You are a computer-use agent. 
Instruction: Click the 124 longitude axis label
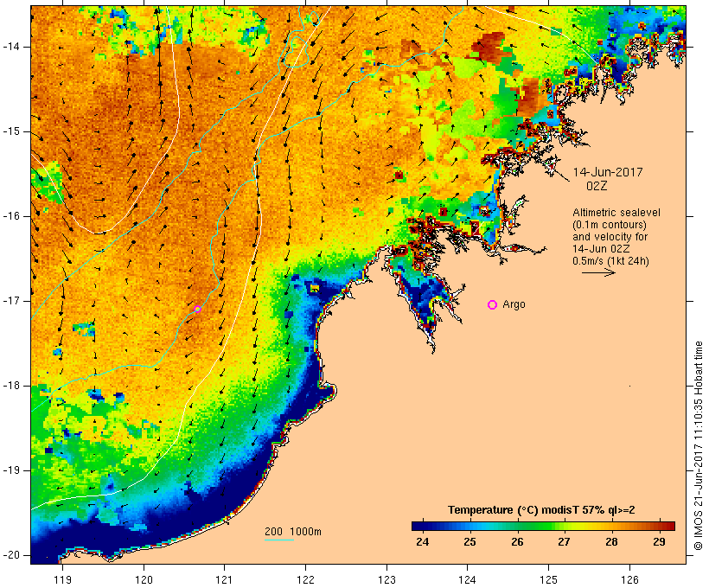(467, 580)
